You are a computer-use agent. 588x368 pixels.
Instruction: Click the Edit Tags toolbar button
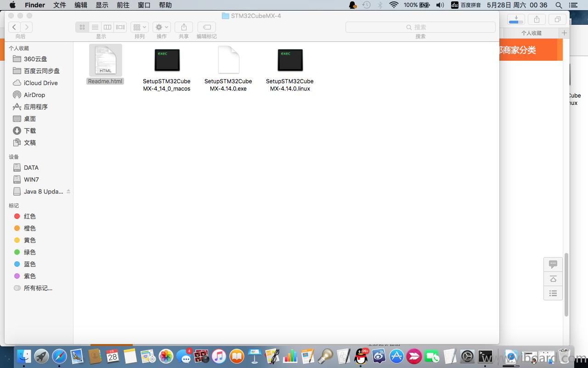(x=207, y=27)
